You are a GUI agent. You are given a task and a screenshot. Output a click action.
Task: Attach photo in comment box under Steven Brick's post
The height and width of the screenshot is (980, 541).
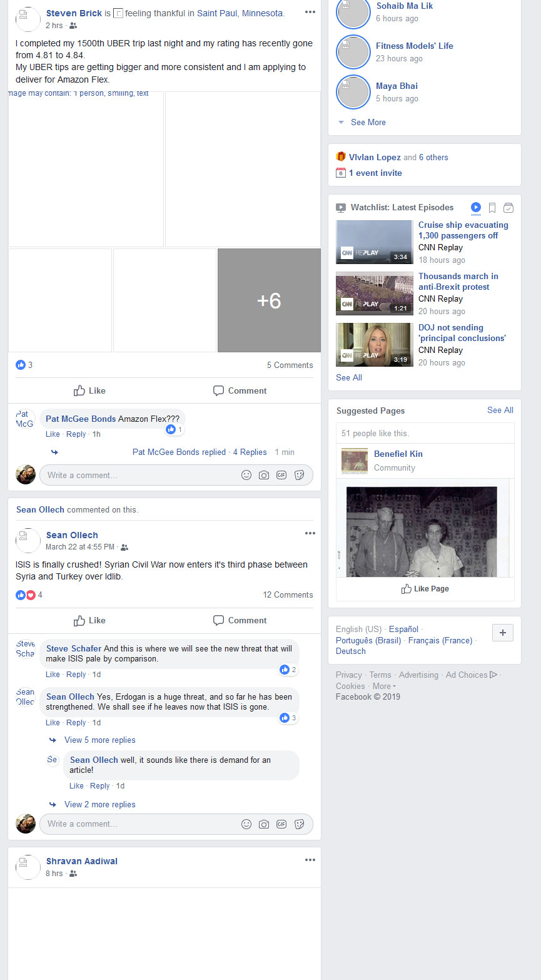264,475
